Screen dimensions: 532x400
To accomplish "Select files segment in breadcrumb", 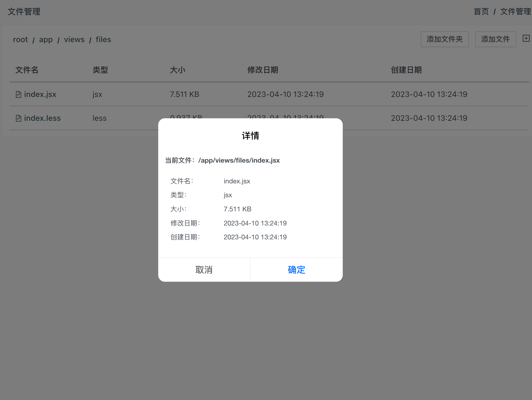I will (103, 40).
